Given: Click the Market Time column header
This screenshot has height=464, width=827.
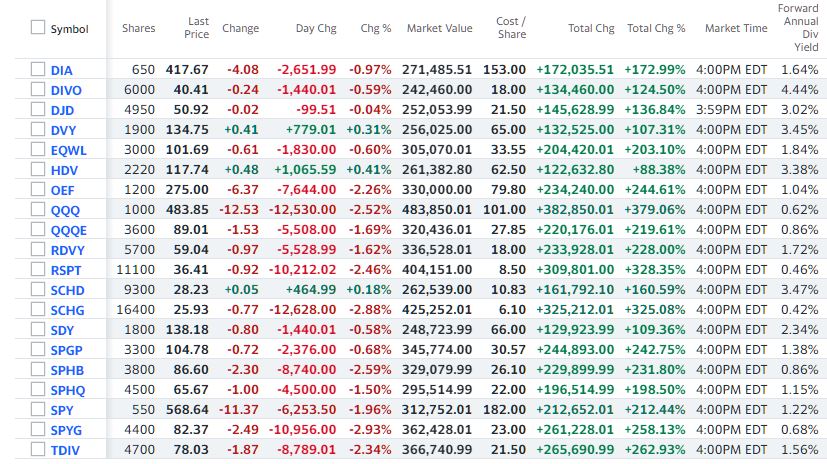Looking at the screenshot, I should (735, 28).
